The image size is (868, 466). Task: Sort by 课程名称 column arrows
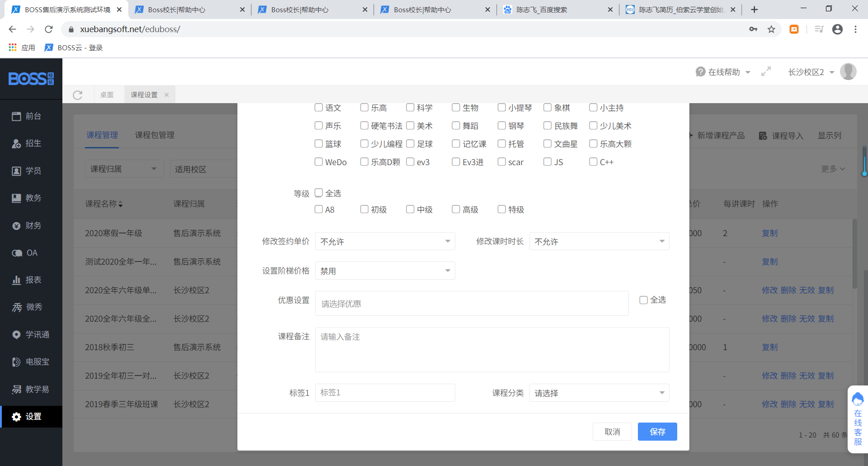(x=121, y=204)
